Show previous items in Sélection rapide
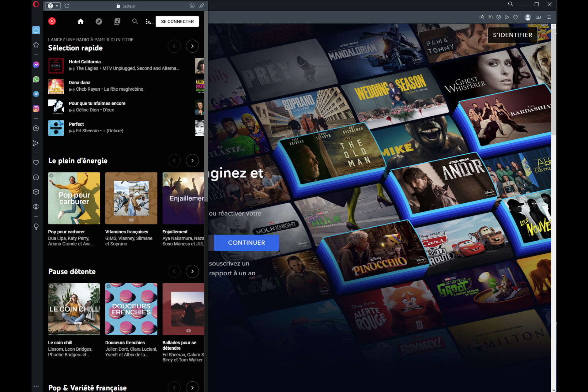This screenshot has height=392, width=588. [174, 46]
